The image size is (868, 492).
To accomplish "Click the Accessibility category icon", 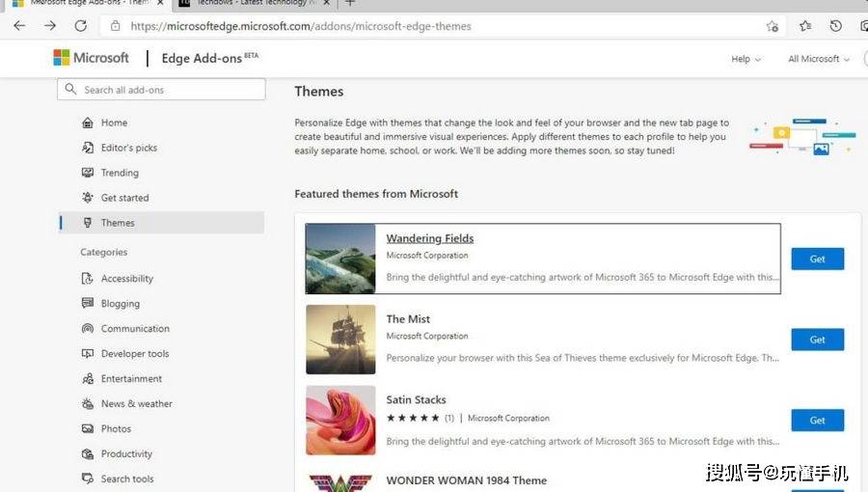I will tap(88, 279).
